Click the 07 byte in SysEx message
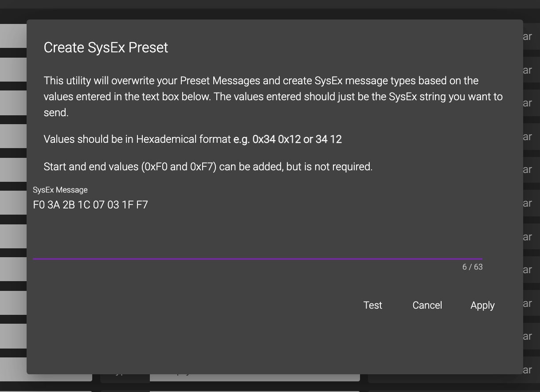Screen dimensions: 540x392 tap(98, 205)
